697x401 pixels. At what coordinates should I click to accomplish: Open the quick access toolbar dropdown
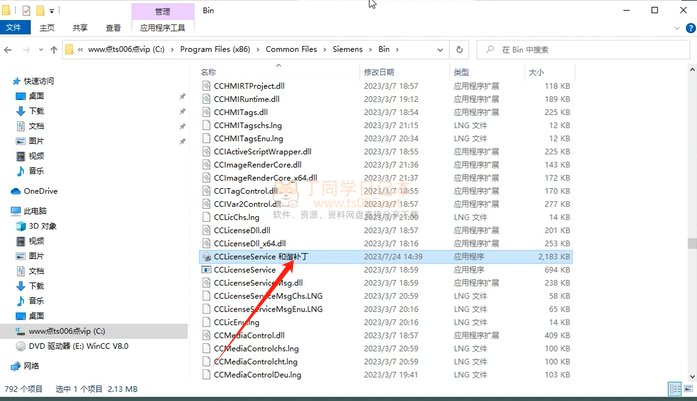tap(52, 10)
